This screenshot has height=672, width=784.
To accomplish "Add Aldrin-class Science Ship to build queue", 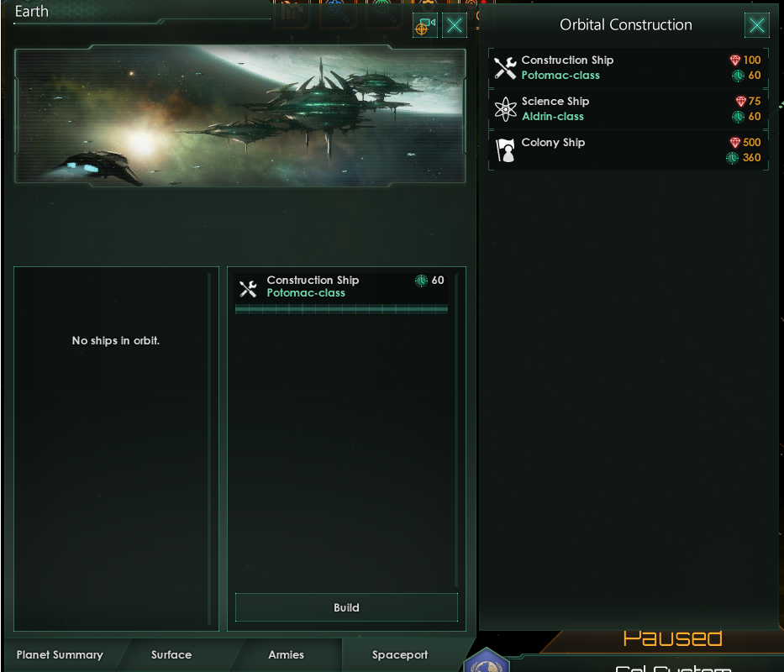I will coord(628,109).
